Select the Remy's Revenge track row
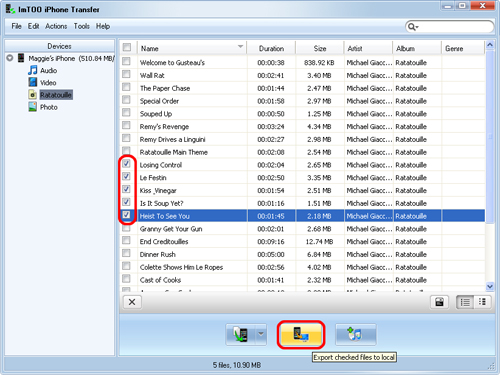Viewport: 500px width, 375px height. (x=302, y=127)
